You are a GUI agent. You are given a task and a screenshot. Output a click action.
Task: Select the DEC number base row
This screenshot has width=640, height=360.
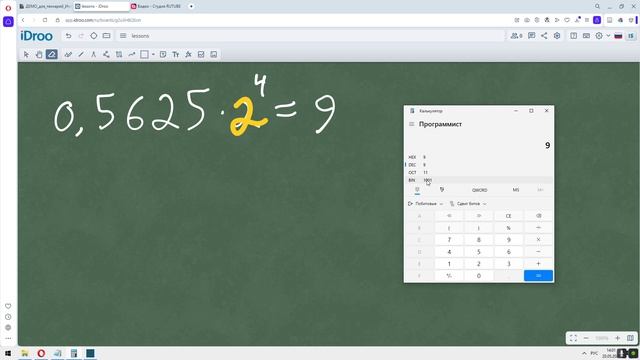click(x=479, y=164)
